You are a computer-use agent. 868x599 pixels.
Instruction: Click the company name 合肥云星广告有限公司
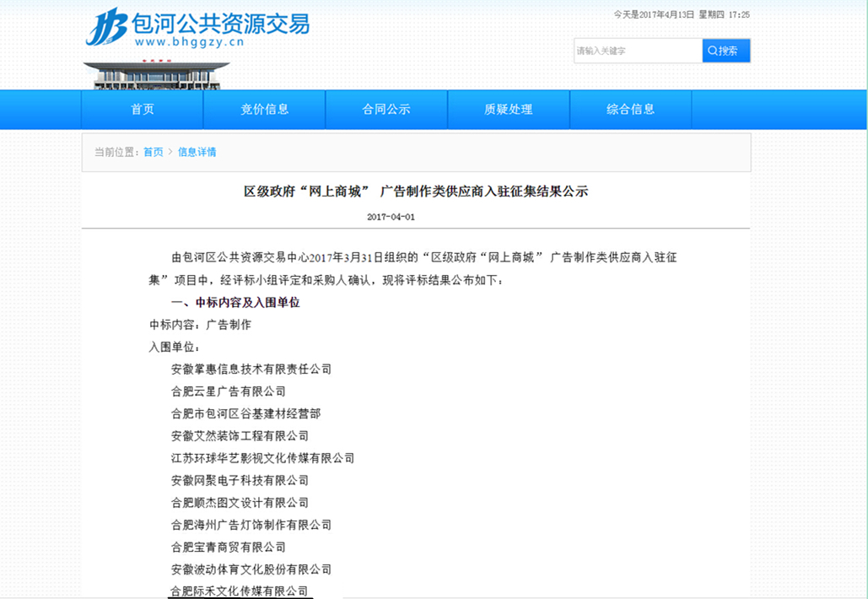pos(228,391)
